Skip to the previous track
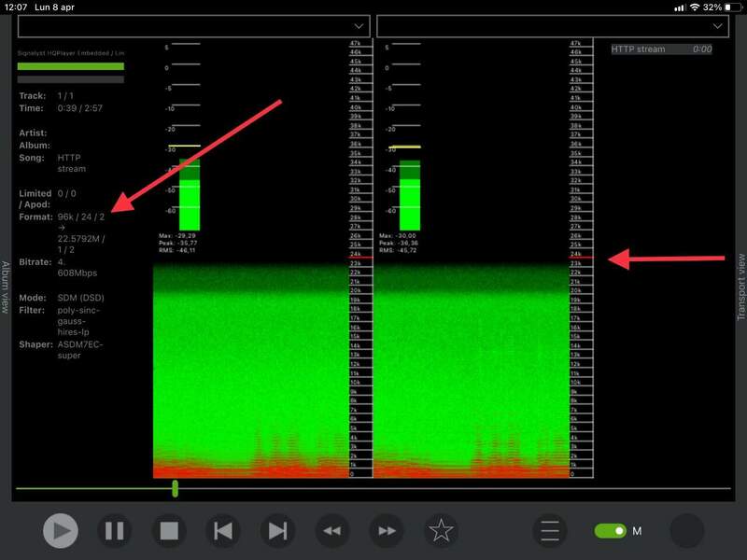Viewport: 747px width, 560px height. pyautogui.click(x=223, y=531)
